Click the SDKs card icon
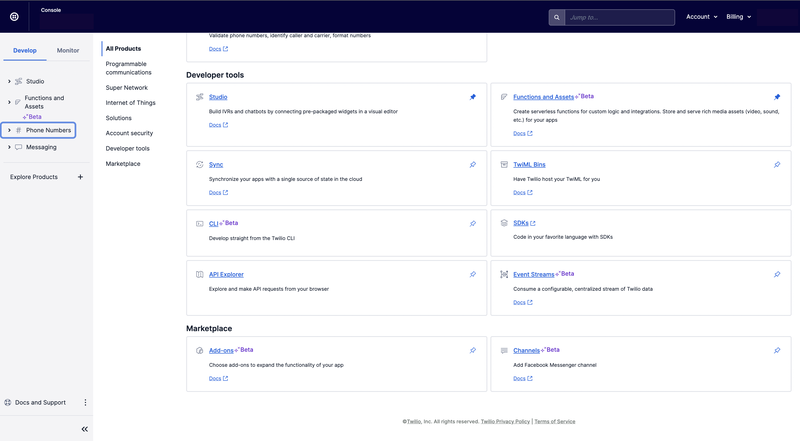The image size is (800, 441). pyautogui.click(x=504, y=223)
